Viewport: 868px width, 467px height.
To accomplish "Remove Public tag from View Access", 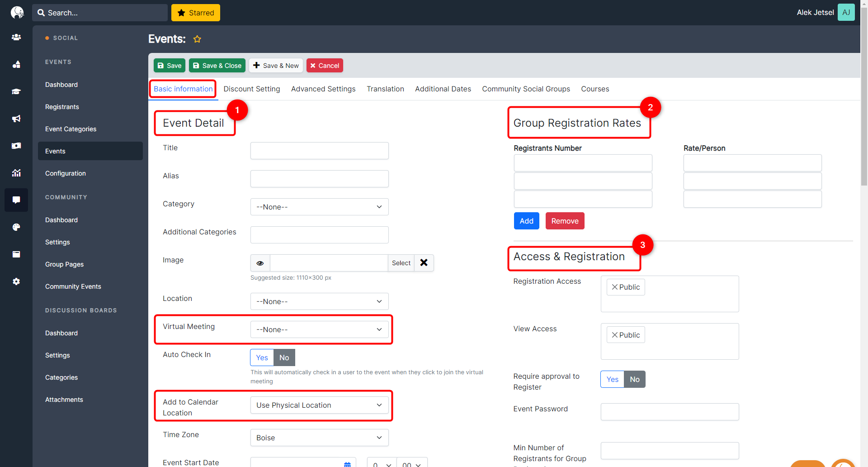I will (x=614, y=335).
